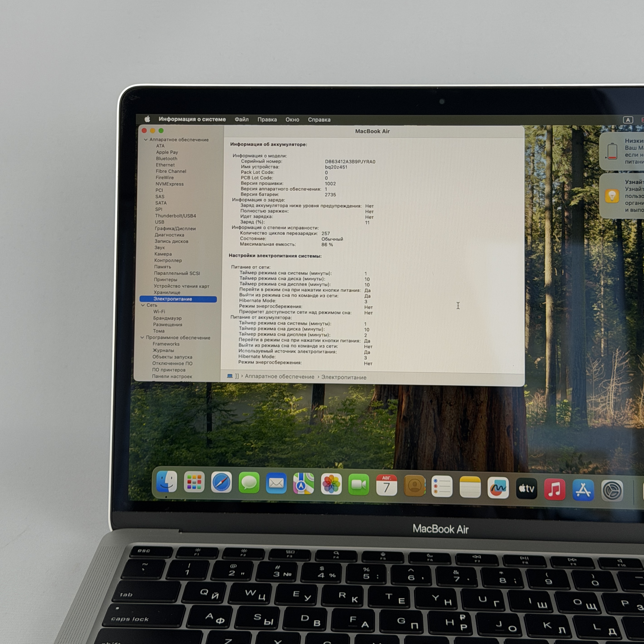
Task: Select Журналы in the sidebar
Action: click(163, 350)
